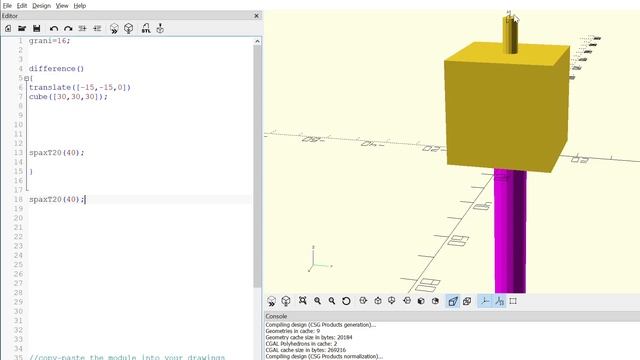Click the Editor panel title

(10, 16)
